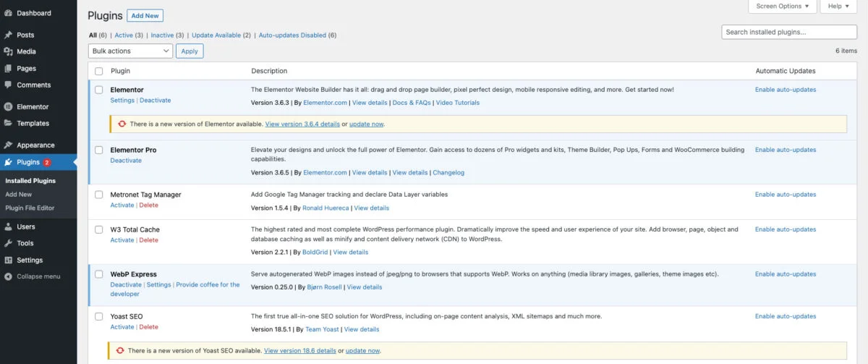This screenshot has width=868, height=364.
Task: Click the Collapse menu arrow icon
Action: tap(8, 276)
